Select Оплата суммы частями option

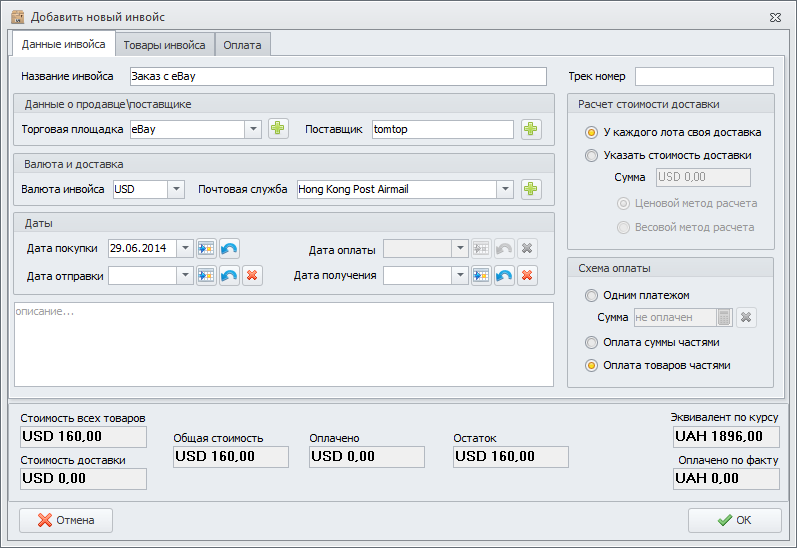coord(592,342)
